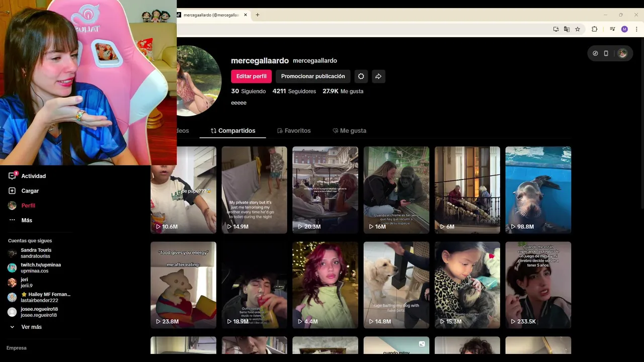Open the balcony video with 6M views
644x362 pixels.
click(x=467, y=190)
